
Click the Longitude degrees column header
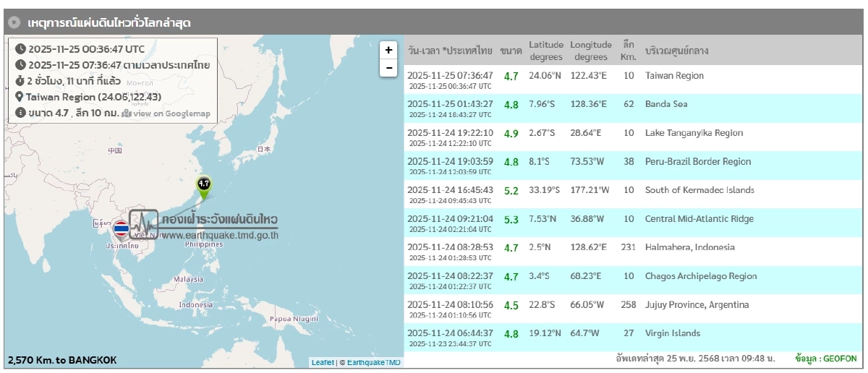[591, 51]
